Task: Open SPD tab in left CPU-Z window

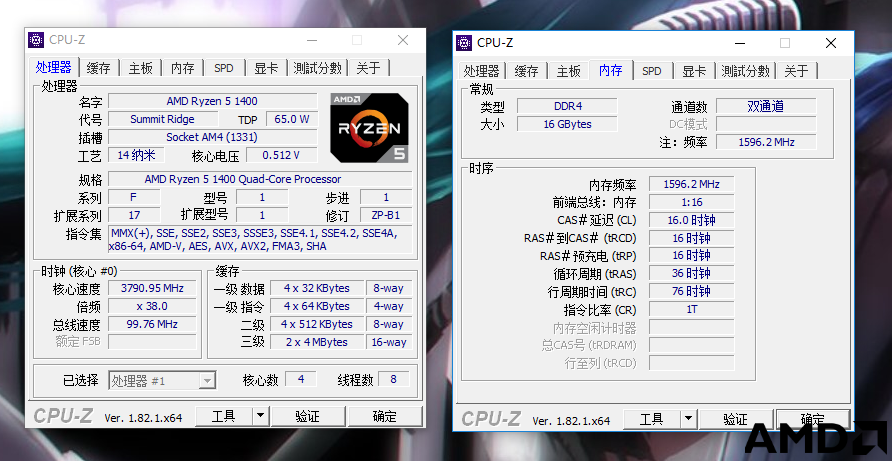Action: pyautogui.click(x=224, y=68)
